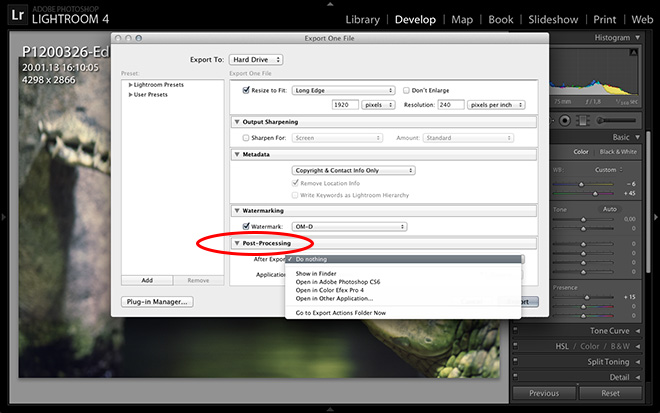Switch to the Print module
This screenshot has height=413, width=660.
[x=604, y=19]
